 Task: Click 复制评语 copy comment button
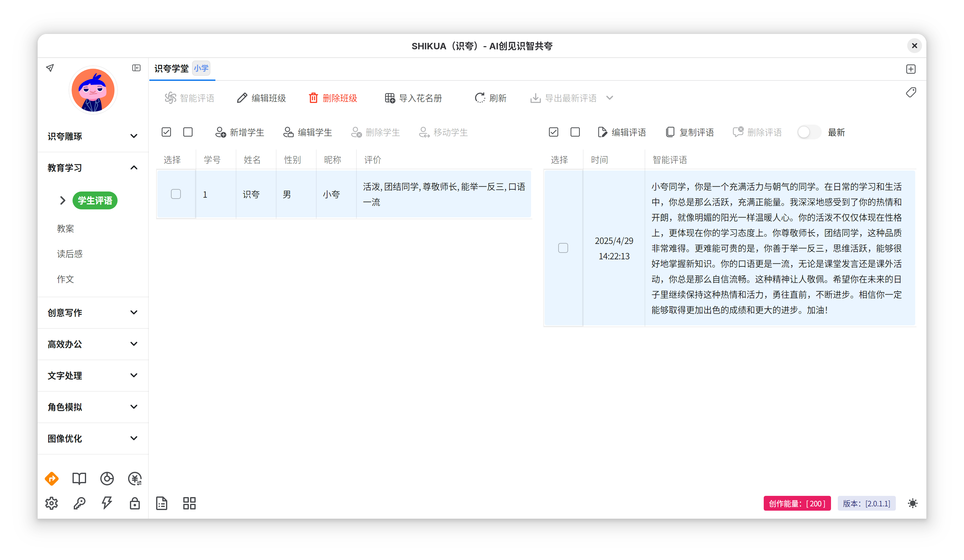click(690, 132)
